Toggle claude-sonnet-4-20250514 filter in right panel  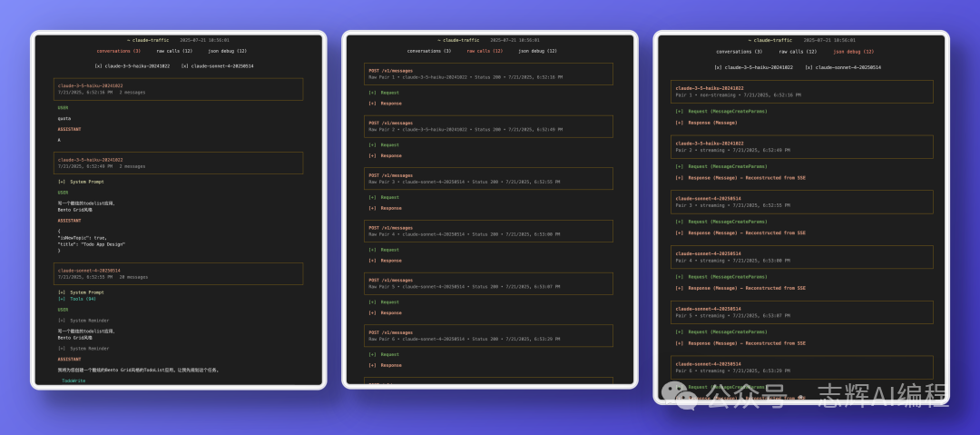[x=843, y=67]
